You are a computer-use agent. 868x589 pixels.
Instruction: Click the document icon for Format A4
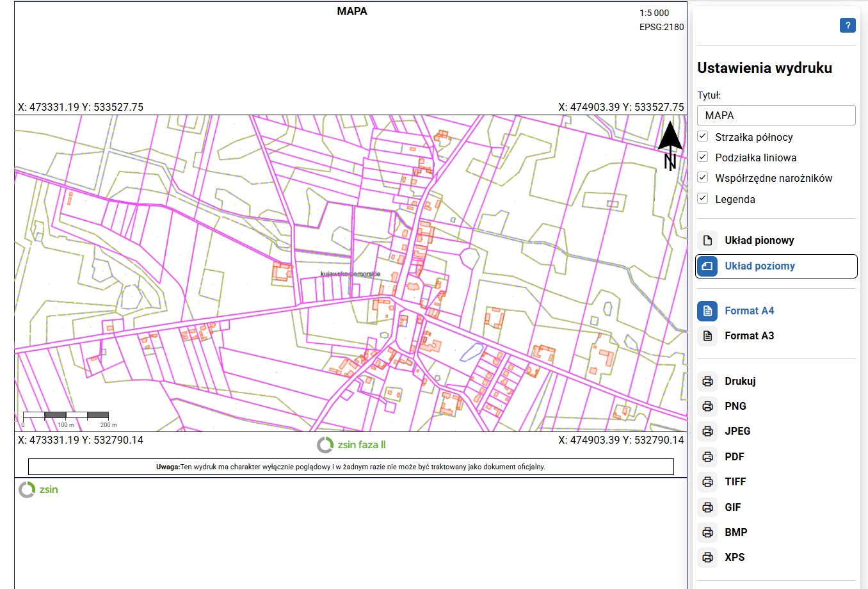point(707,311)
